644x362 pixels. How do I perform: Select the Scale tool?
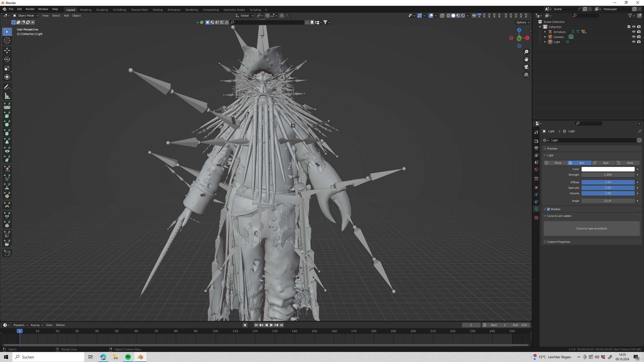click(7, 68)
